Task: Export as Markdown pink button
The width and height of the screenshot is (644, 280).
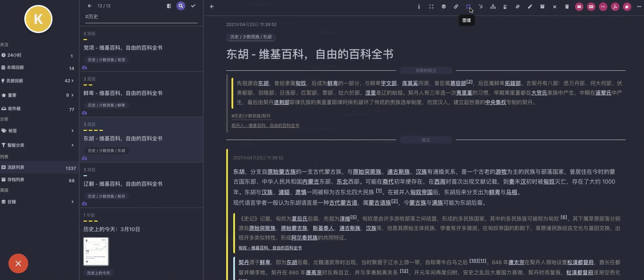Action: [x=591, y=7]
